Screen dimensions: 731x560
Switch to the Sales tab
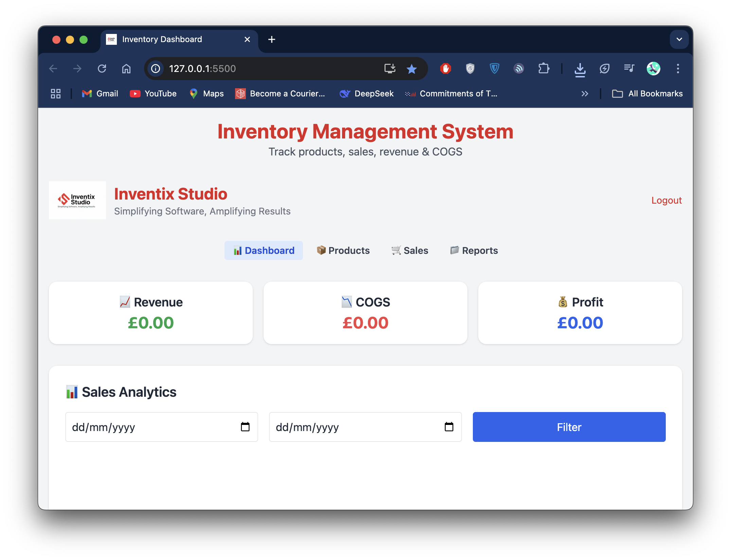click(x=410, y=250)
